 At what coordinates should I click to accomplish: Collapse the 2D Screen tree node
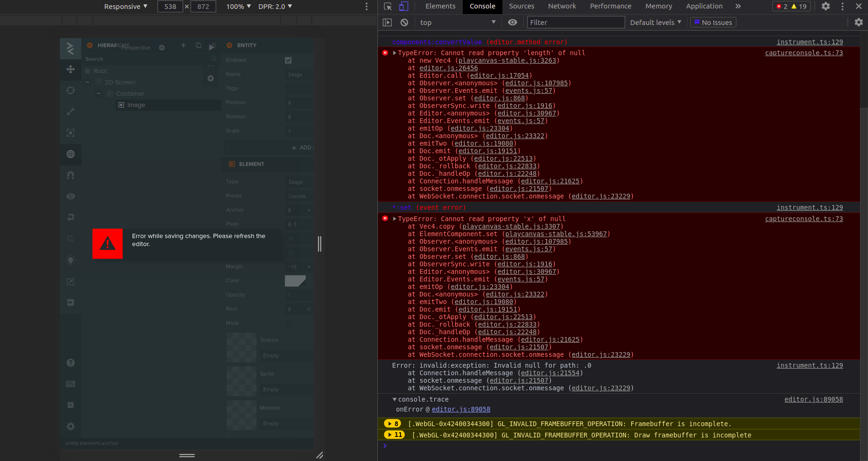[87, 82]
